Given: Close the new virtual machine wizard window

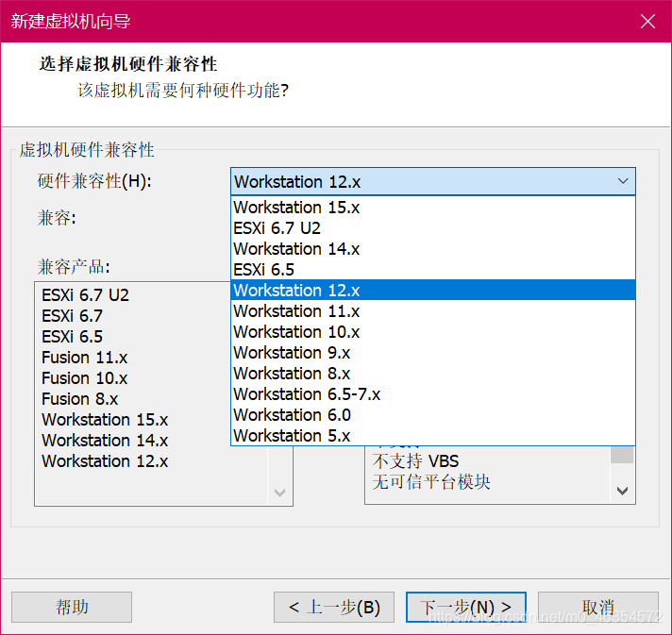Looking at the screenshot, I should point(647,21).
